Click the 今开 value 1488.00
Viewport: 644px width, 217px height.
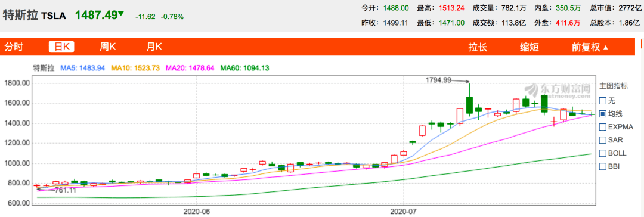(396, 8)
